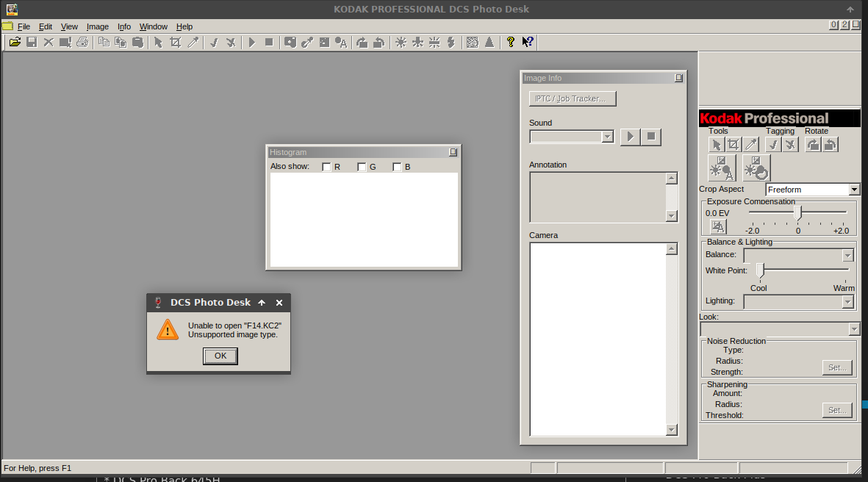Click the Save floppy disk toolbar icon

pos(32,42)
